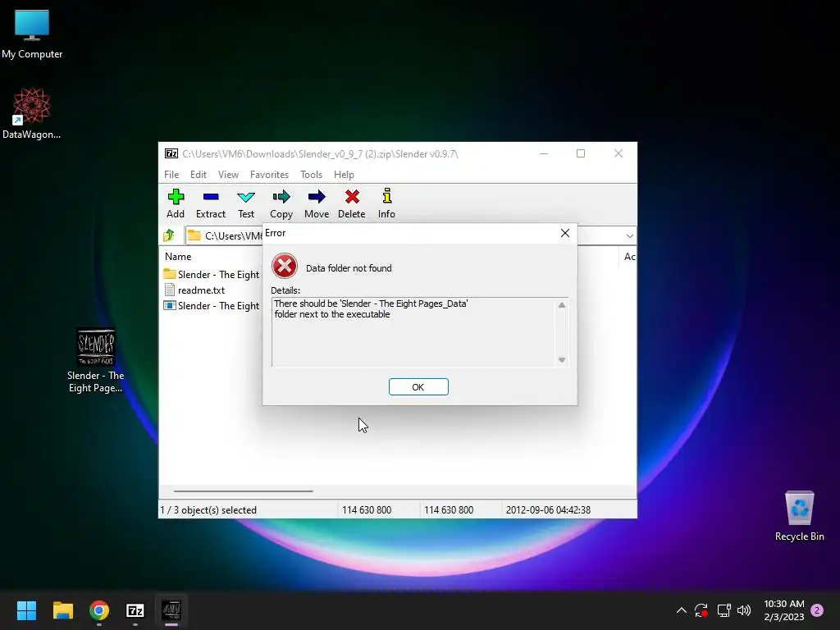Show hidden system tray icons
Screen dimensions: 840x630
682,610
